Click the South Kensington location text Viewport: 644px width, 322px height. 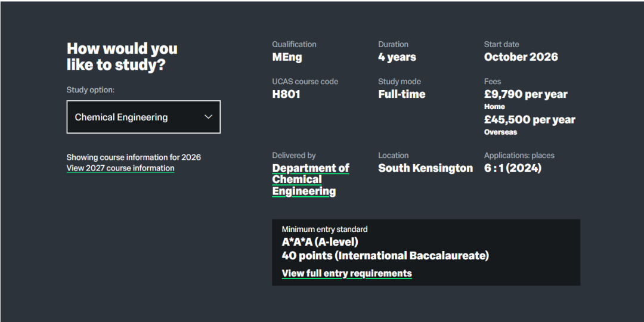pos(425,168)
